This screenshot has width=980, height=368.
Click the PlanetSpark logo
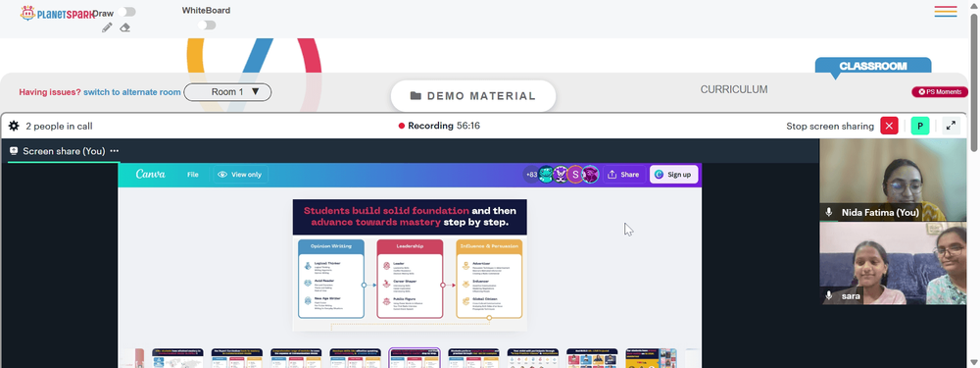click(x=58, y=13)
